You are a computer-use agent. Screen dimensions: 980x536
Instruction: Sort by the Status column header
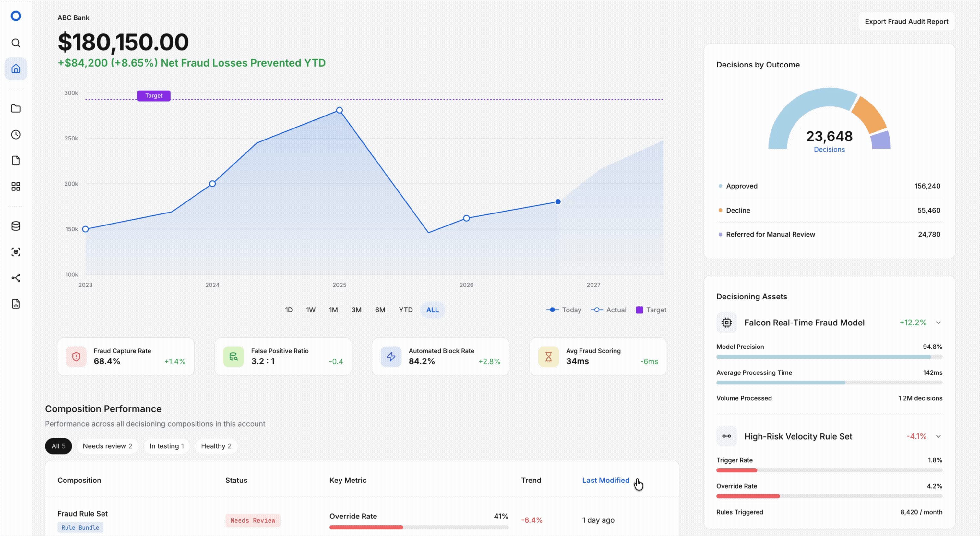236,481
